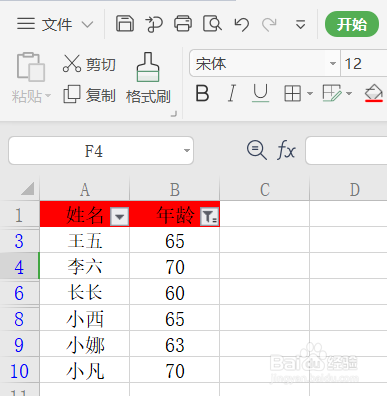Select column C header
The width and height of the screenshot is (387, 396).
[x=265, y=189]
